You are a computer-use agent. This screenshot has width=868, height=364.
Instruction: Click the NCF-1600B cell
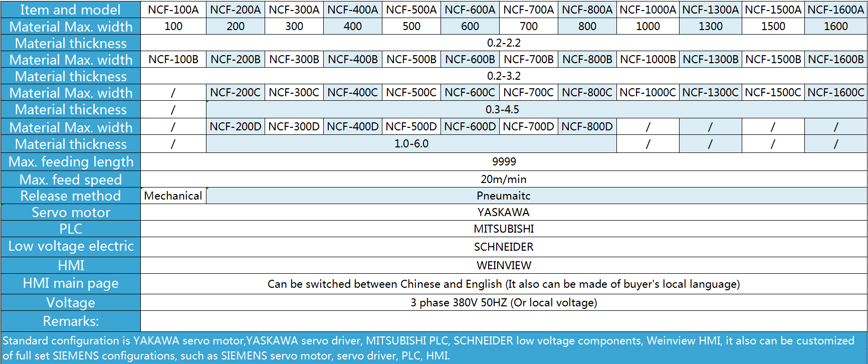pyautogui.click(x=836, y=59)
